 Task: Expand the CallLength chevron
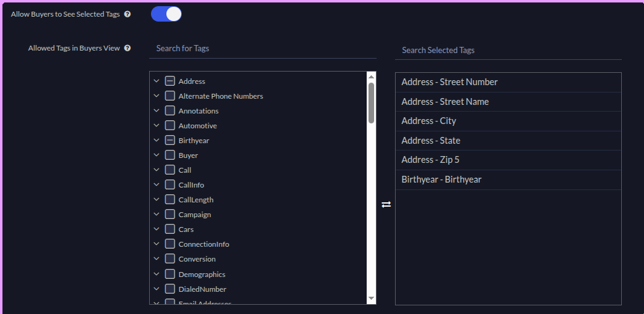coord(156,199)
